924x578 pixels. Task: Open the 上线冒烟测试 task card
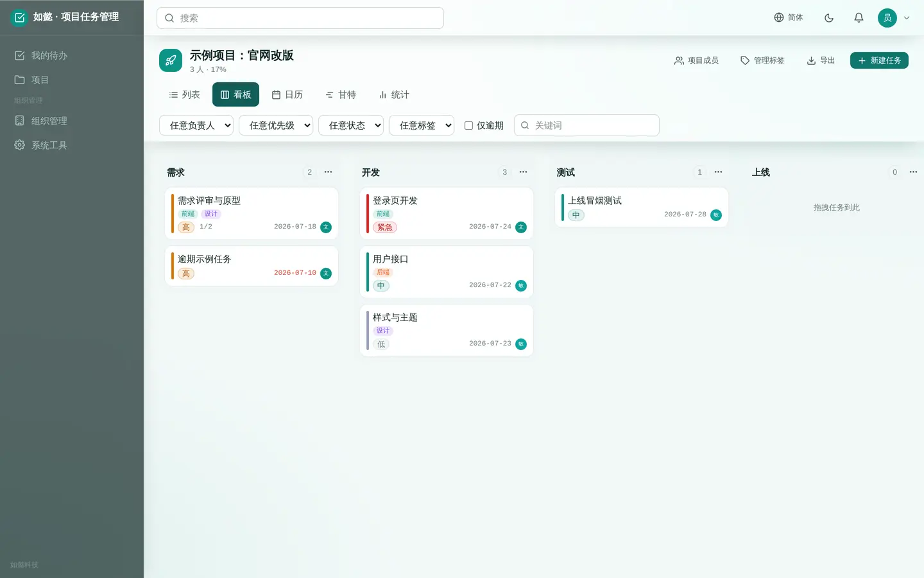pos(642,207)
